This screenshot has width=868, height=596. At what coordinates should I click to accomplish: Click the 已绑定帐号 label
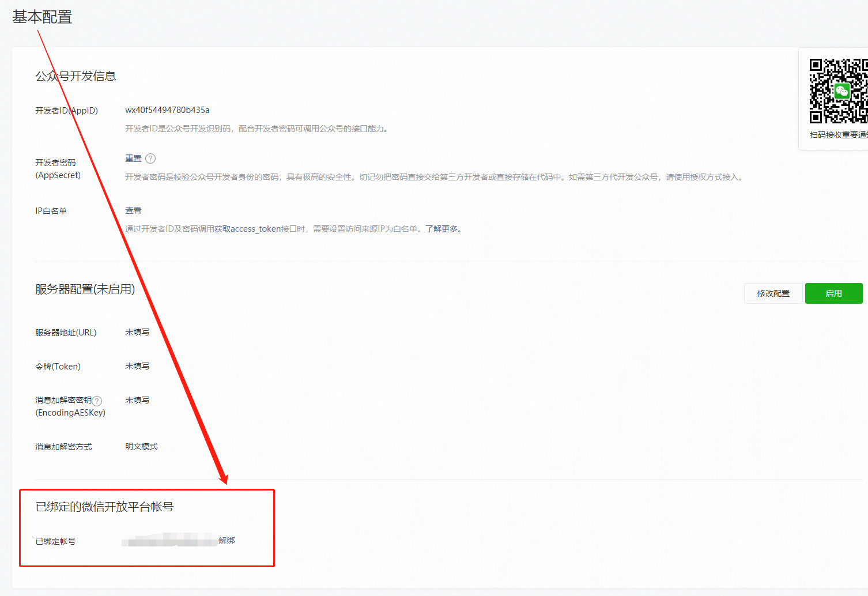[55, 541]
